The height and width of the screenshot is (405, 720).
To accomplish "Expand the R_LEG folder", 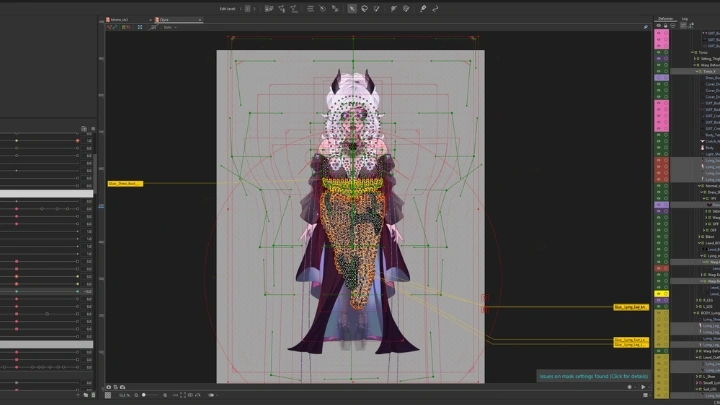I will point(697,300).
